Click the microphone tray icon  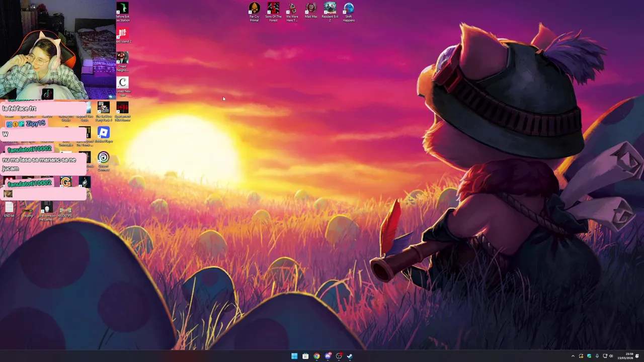click(x=597, y=356)
